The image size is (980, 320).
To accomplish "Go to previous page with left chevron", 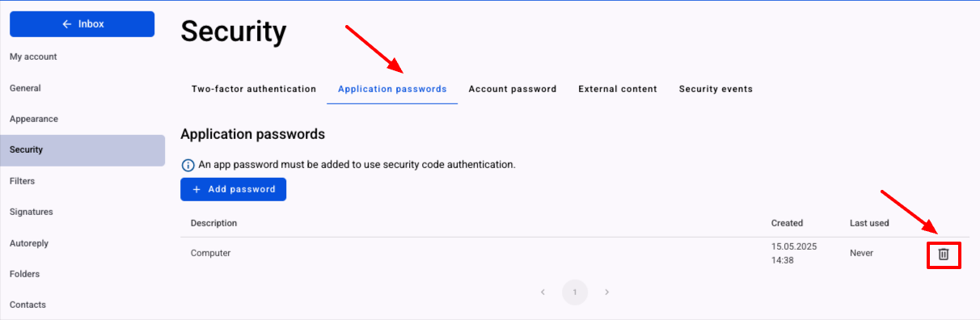I will (x=543, y=292).
